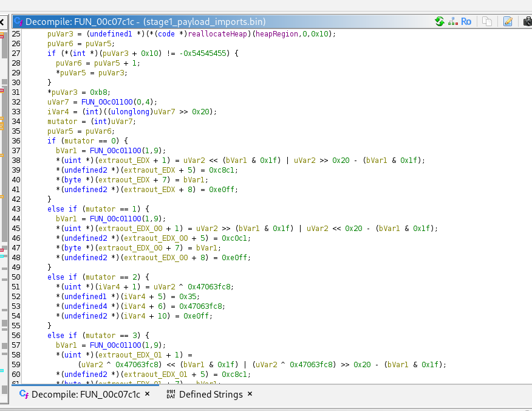Screen dimensions: 532x411
Task: Click mutator in the 'mutator == 1' condition
Action: [x=101, y=209]
